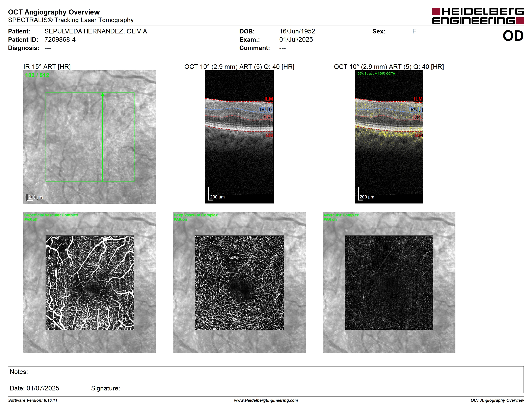Click the Avascular Complex angiogram
The image size is (532, 411).
tap(389, 282)
